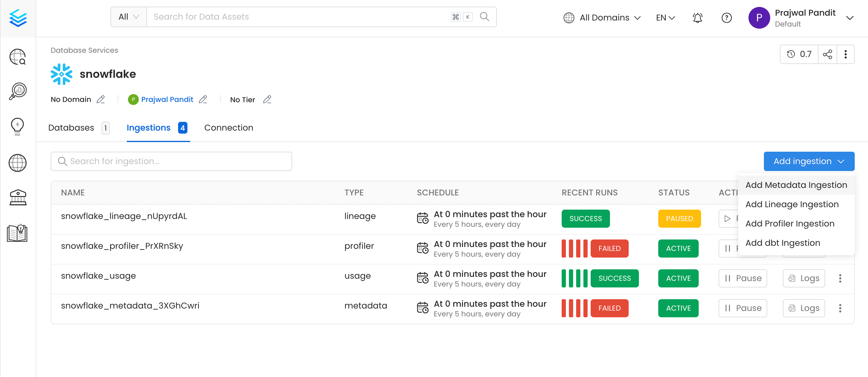Screen dimensions: 868x377
Task: View Logs for snowflake_metadata_3XGhCwri
Action: [804, 308]
